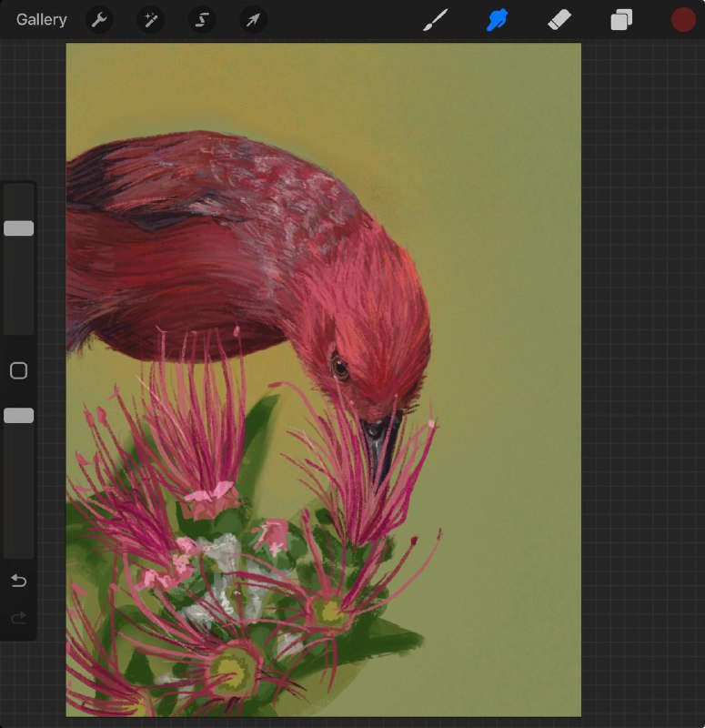The width and height of the screenshot is (705, 728).
Task: Redo the last action
Action: tap(18, 618)
